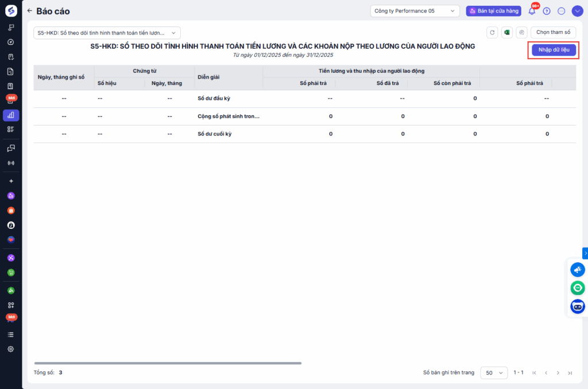Click the Chọn tham số button
This screenshot has width=588, height=389.
[553, 33]
